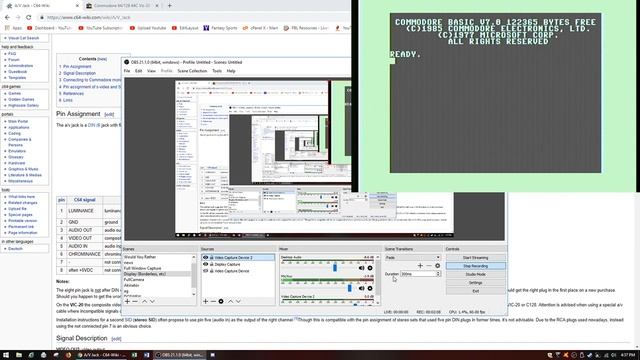
Task: Lock Video Capture Device source
Action: point(211,271)
